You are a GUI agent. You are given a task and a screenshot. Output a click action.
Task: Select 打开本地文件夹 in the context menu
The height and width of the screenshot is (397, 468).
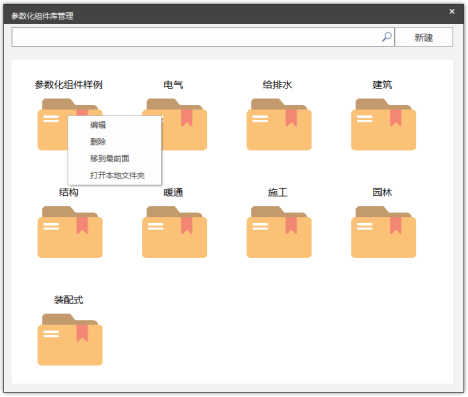115,175
